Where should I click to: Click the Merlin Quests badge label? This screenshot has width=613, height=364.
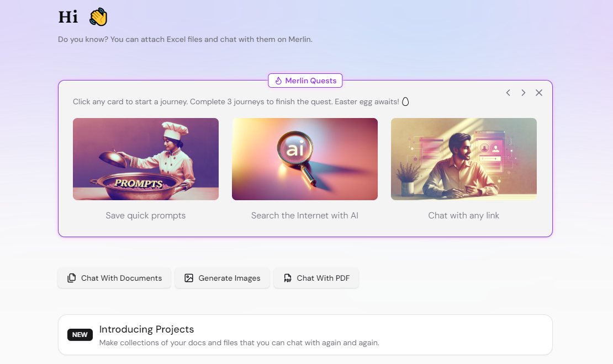point(311,81)
